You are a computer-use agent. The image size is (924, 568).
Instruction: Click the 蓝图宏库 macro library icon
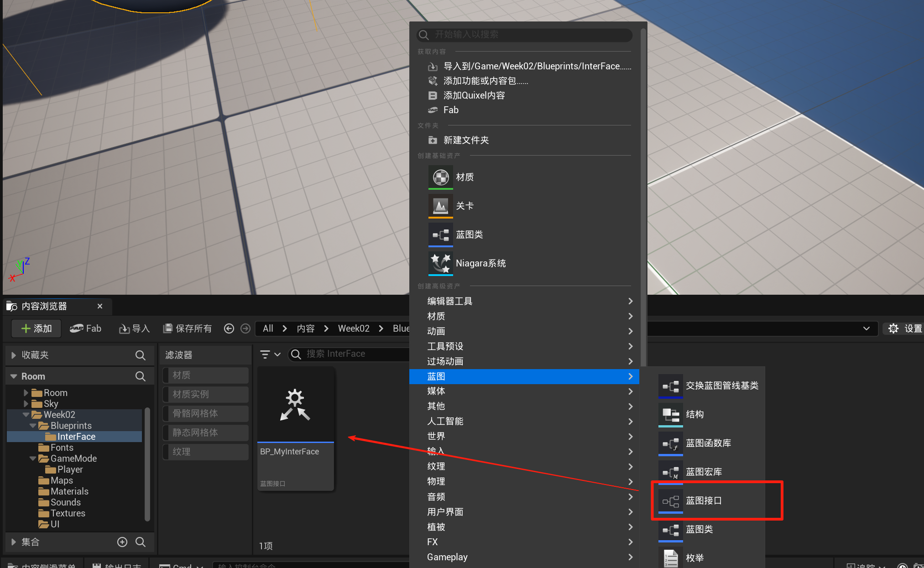[670, 472]
